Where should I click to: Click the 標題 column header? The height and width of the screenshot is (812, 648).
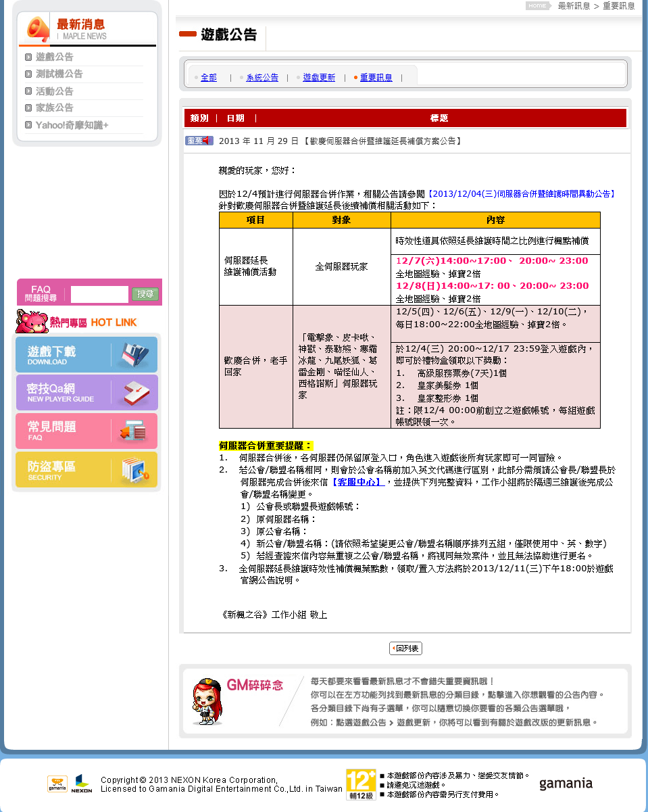(x=439, y=118)
